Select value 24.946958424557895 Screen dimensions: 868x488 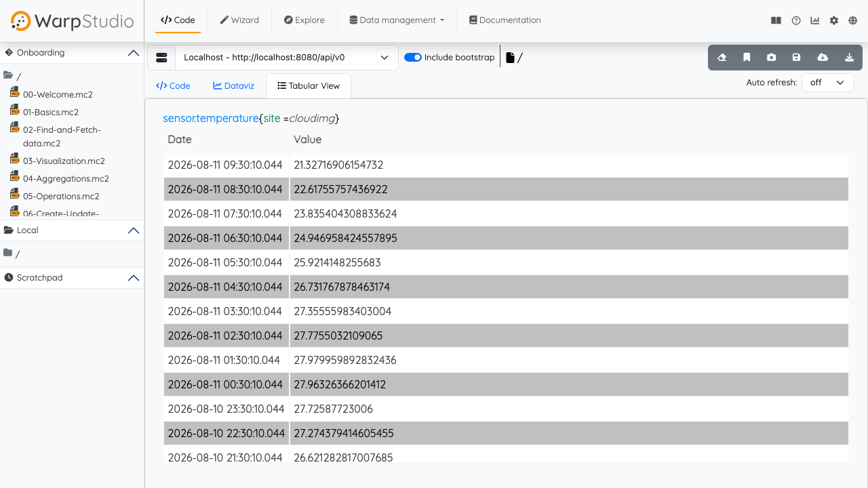[345, 238]
